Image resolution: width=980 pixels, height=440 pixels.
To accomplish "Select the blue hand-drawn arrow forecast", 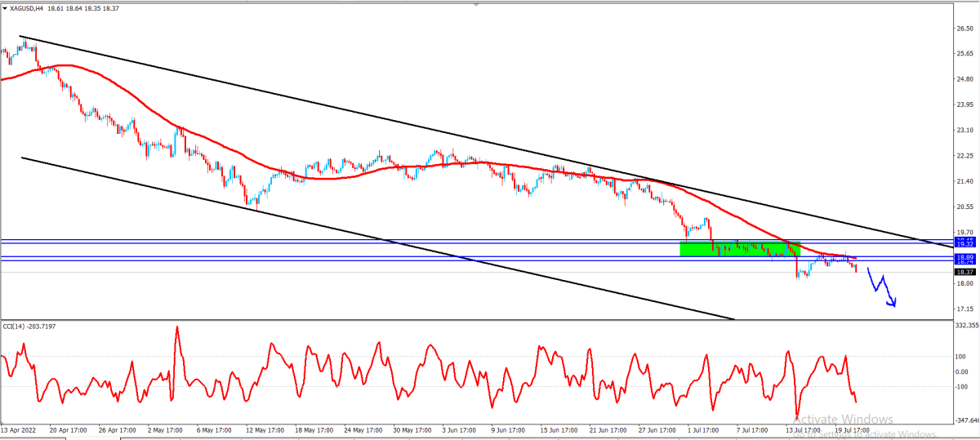I will point(882,287).
